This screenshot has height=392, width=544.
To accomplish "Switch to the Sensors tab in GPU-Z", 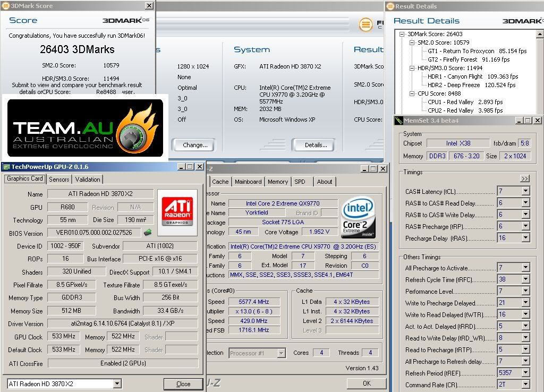I will point(59,180).
